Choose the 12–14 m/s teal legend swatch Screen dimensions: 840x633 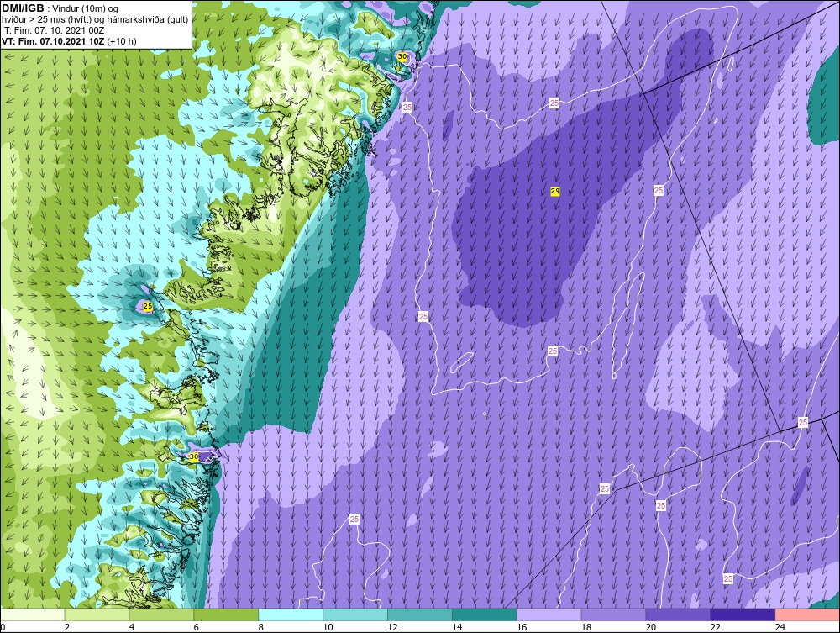tap(419, 615)
